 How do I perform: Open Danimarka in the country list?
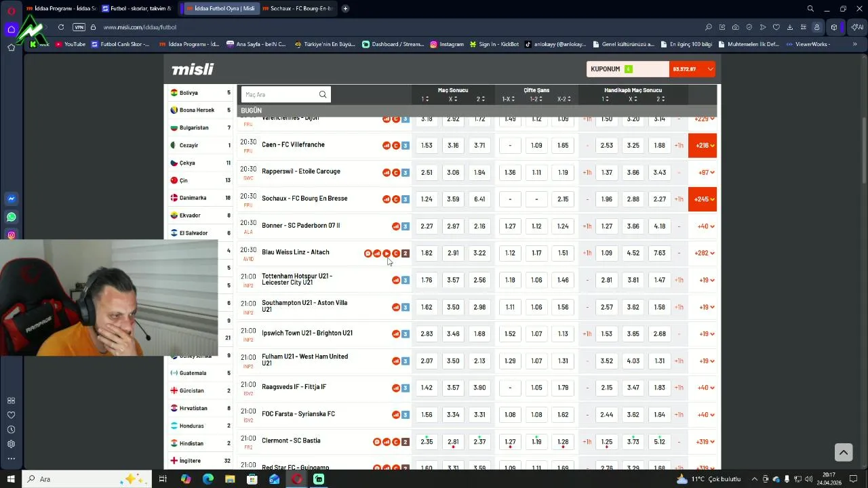[201, 198]
